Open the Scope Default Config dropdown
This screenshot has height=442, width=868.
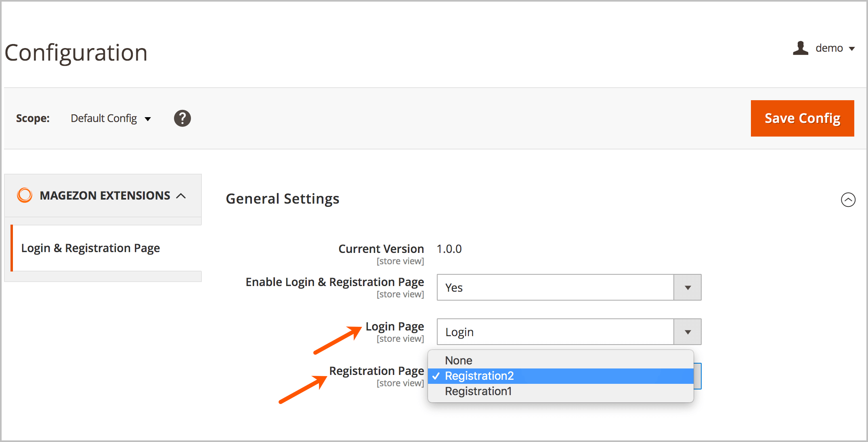point(110,118)
